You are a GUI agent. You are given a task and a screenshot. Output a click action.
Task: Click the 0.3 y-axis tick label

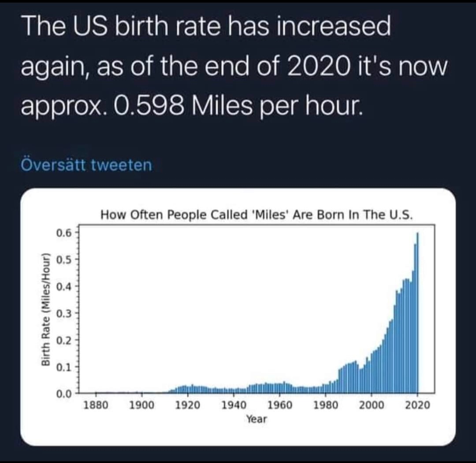click(63, 313)
